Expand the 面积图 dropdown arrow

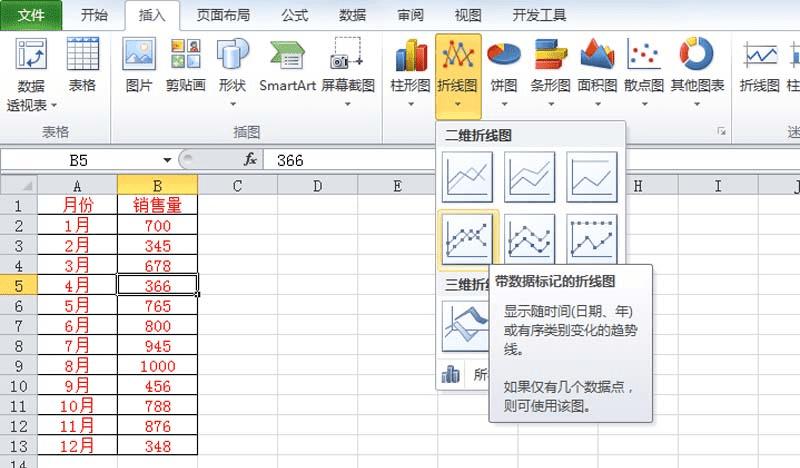tap(598, 104)
